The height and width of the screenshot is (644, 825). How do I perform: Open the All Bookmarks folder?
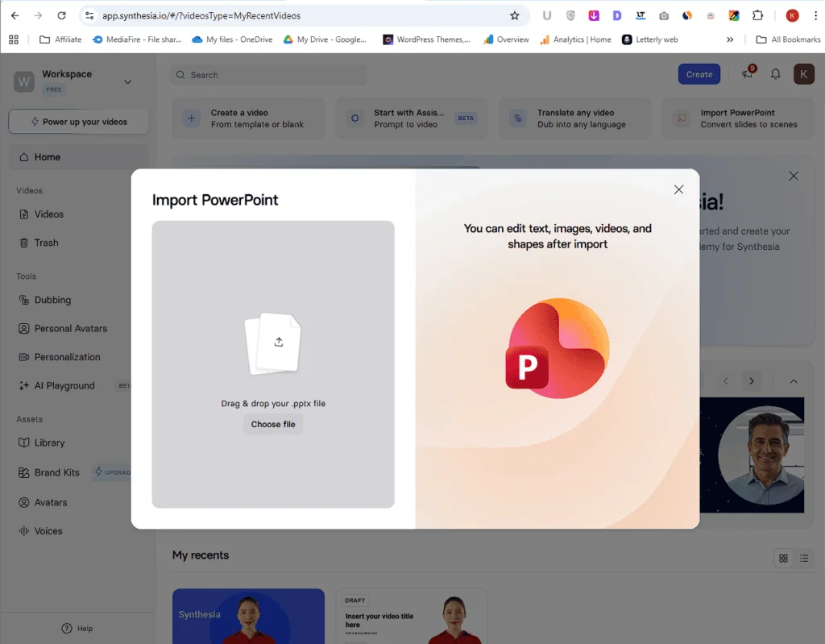[788, 39]
